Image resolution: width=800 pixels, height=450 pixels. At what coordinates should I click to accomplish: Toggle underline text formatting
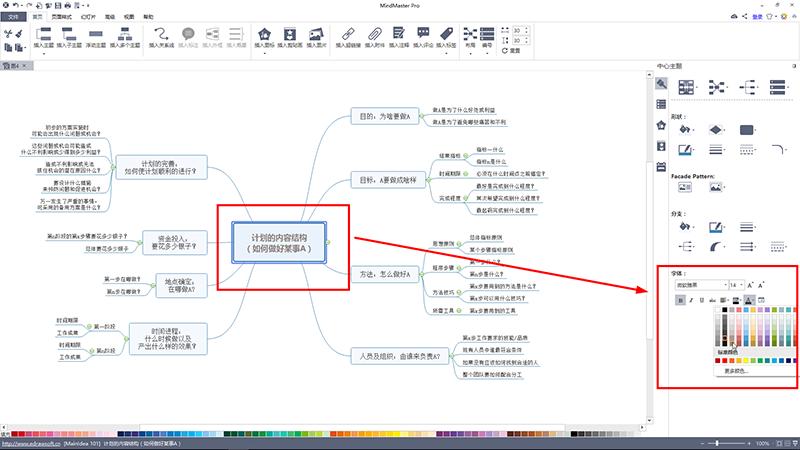[x=702, y=301]
